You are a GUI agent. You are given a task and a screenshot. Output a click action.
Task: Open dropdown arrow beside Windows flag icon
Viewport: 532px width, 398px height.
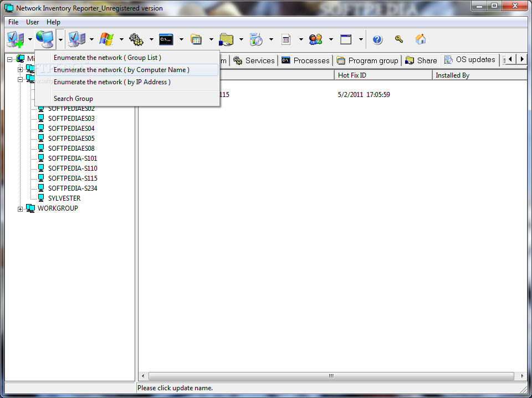(x=121, y=39)
